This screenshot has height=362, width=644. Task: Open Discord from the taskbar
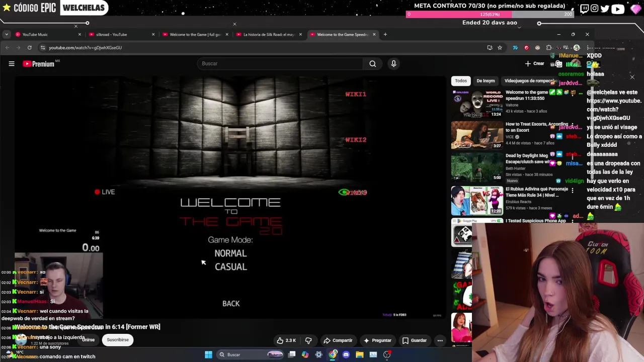pyautogui.click(x=346, y=355)
